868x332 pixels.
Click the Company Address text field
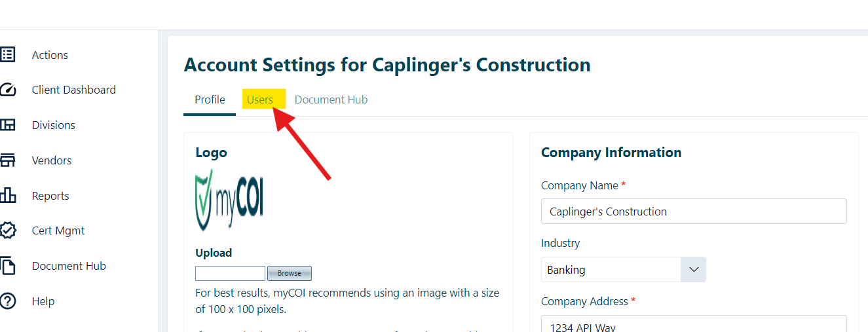694,323
